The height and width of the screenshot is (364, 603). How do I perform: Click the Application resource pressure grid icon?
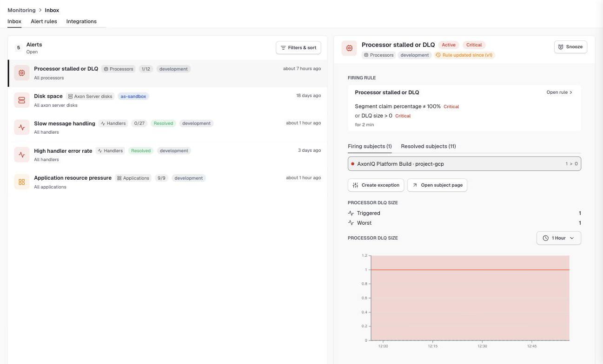tap(21, 182)
